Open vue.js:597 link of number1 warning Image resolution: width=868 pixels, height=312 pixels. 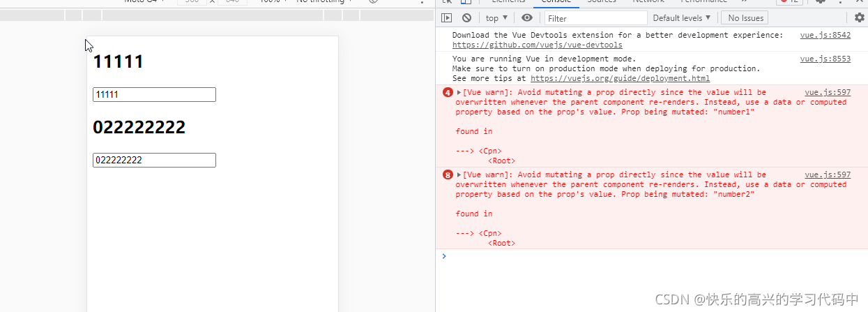828,92
